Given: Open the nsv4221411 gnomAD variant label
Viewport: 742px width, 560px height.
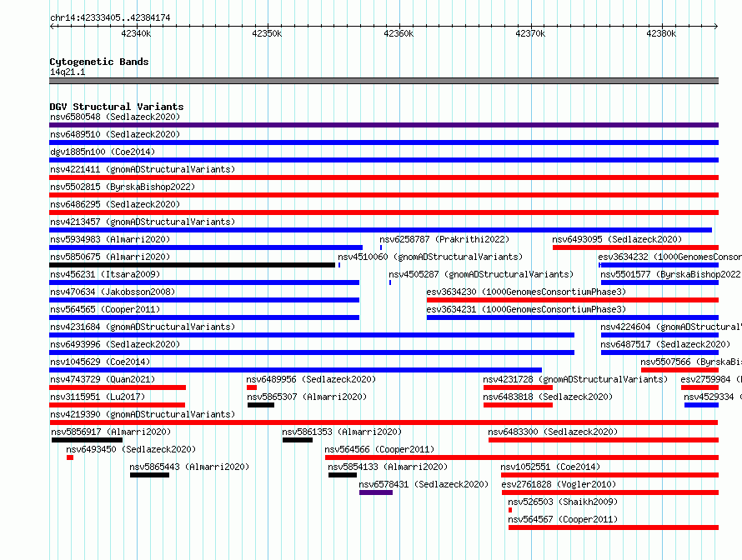Looking at the screenshot, I should (143, 169).
